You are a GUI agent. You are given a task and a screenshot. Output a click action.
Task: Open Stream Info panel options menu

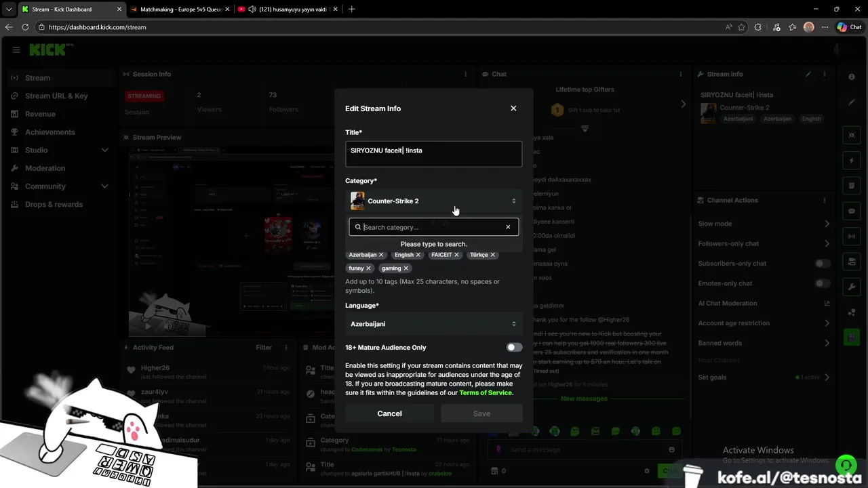pos(825,74)
